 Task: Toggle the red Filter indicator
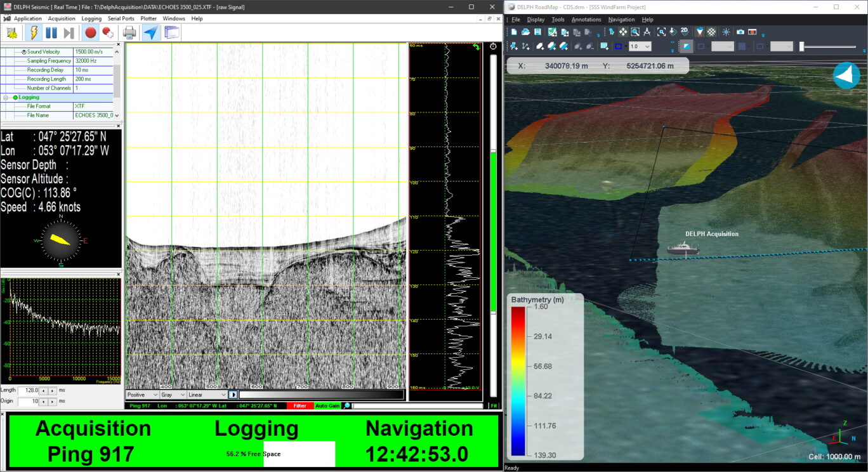tap(300, 406)
